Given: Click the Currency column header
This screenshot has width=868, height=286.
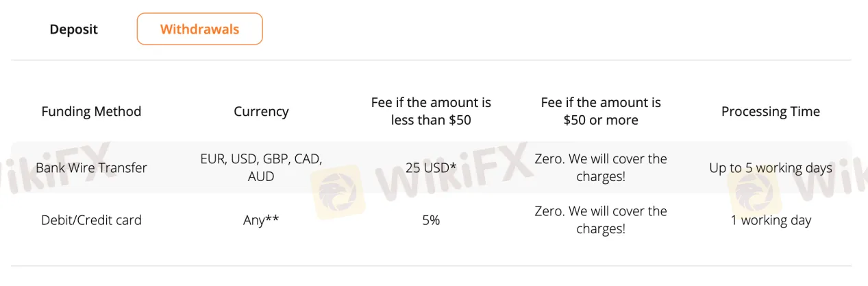Looking at the screenshot, I should pyautogui.click(x=261, y=112).
